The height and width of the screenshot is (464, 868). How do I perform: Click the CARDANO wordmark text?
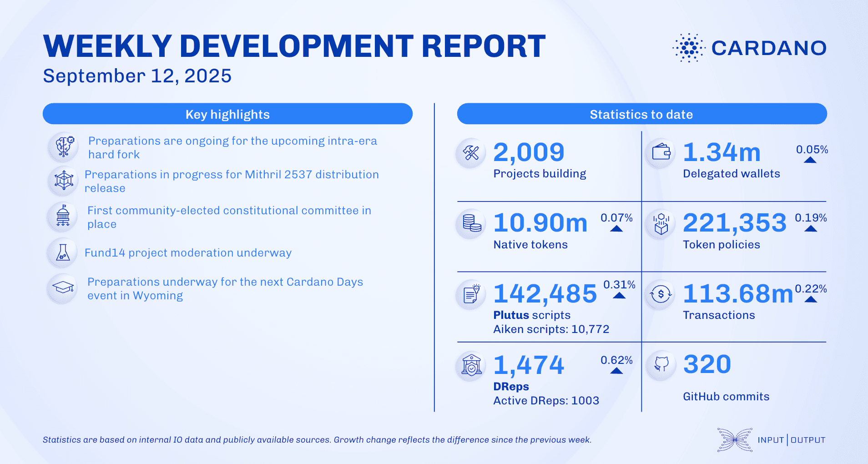coord(769,48)
